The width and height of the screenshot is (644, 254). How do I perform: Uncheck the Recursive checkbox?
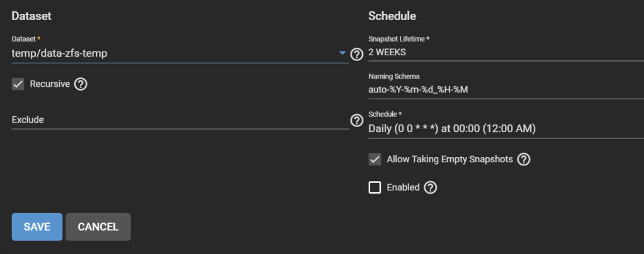18,84
